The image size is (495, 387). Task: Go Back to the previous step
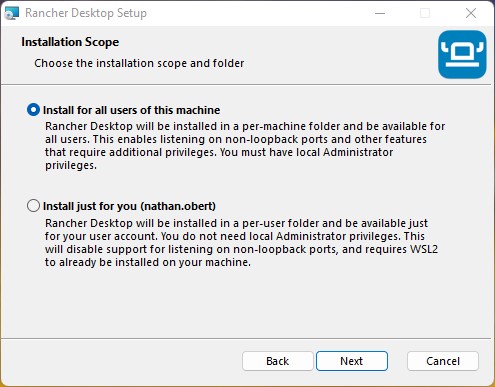278,361
